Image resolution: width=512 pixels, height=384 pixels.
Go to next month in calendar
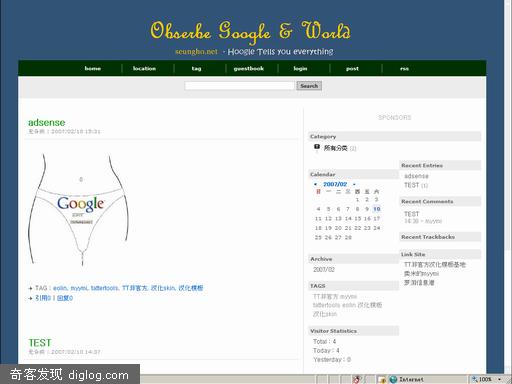[x=354, y=184]
